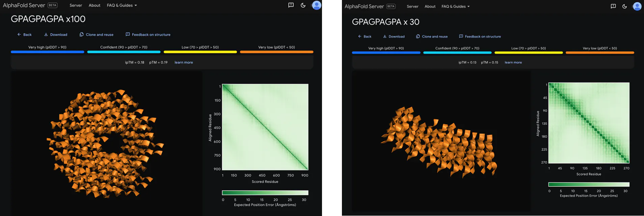Expand FAQ & Guides dropdown in left window
This screenshot has height=216, width=644.
coord(122,5)
